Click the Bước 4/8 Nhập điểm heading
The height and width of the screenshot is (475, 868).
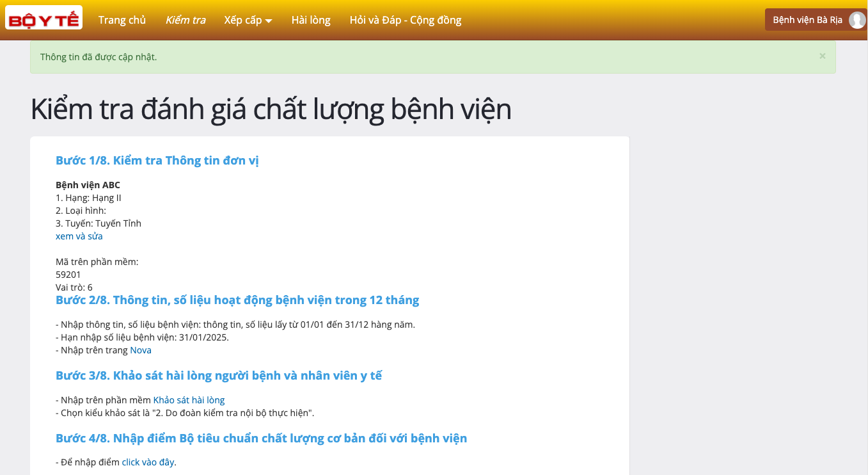coord(261,439)
